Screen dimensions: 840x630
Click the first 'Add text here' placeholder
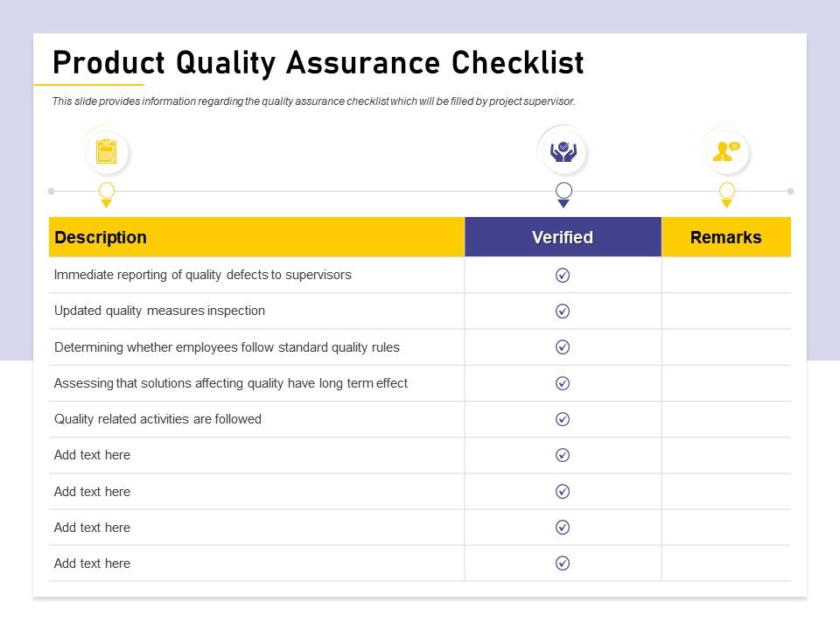tap(92, 455)
